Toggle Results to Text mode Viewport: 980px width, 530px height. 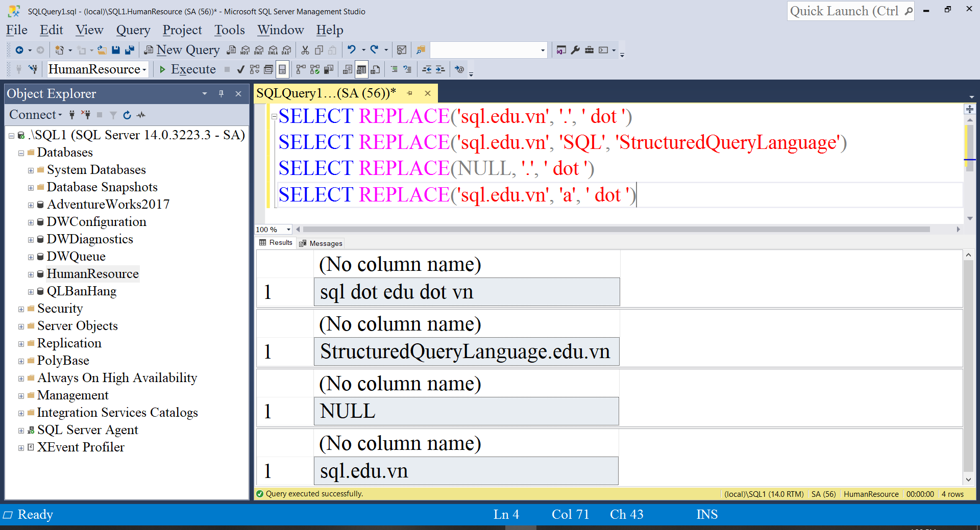click(348, 69)
